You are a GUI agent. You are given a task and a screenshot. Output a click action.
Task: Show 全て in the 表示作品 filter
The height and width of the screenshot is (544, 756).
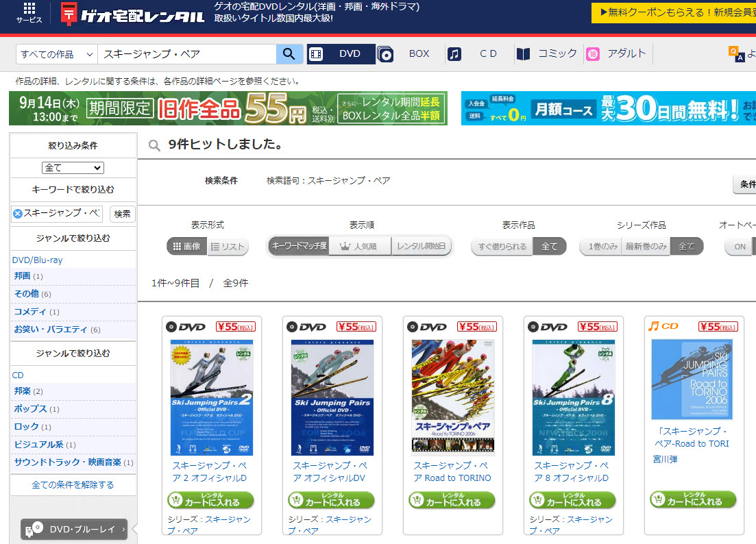tap(549, 246)
